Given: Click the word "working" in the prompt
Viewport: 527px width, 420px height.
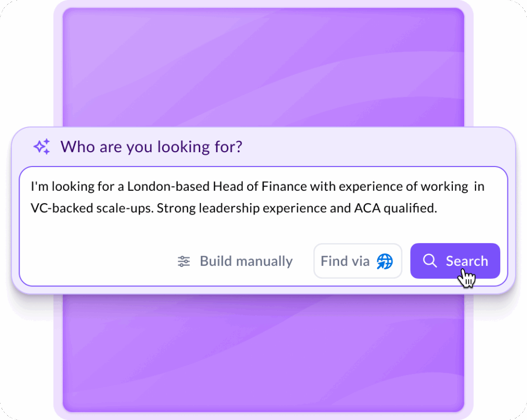Looking at the screenshot, I should 442,187.
